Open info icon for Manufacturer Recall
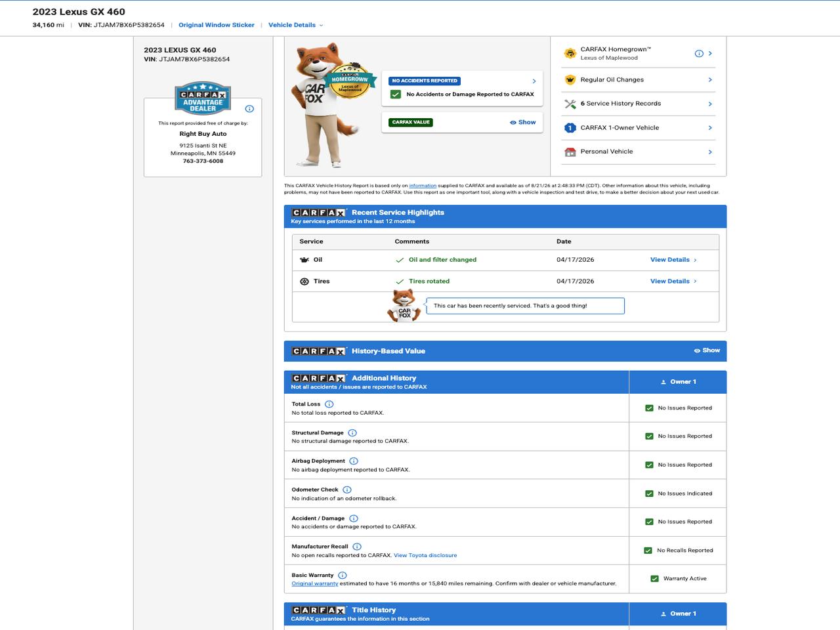840x630 pixels. click(x=357, y=547)
